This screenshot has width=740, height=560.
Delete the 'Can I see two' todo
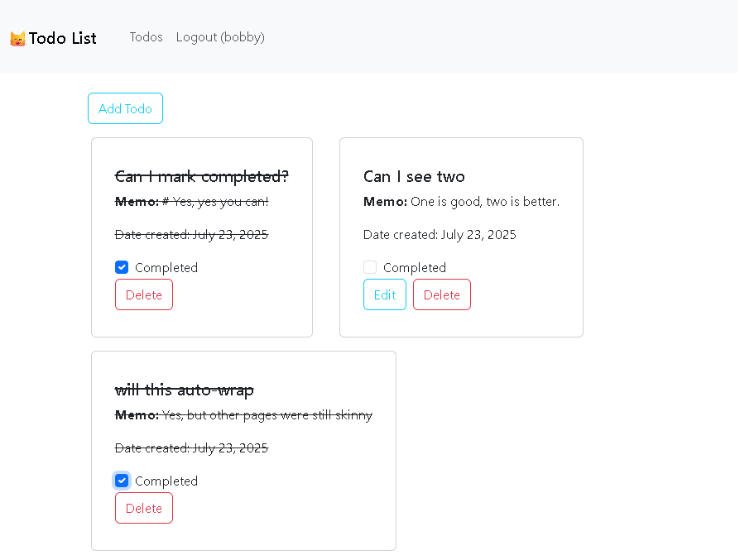pos(441,294)
